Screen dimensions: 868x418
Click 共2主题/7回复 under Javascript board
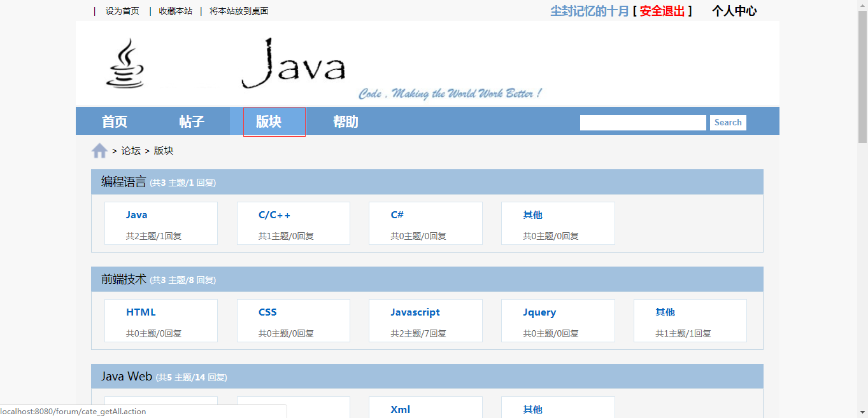point(418,333)
